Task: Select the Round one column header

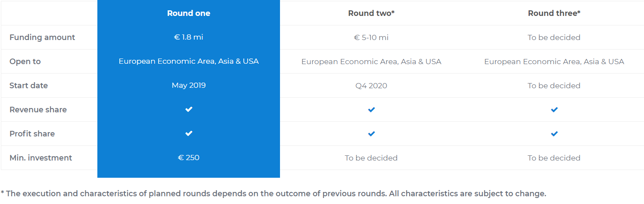Action: [189, 13]
